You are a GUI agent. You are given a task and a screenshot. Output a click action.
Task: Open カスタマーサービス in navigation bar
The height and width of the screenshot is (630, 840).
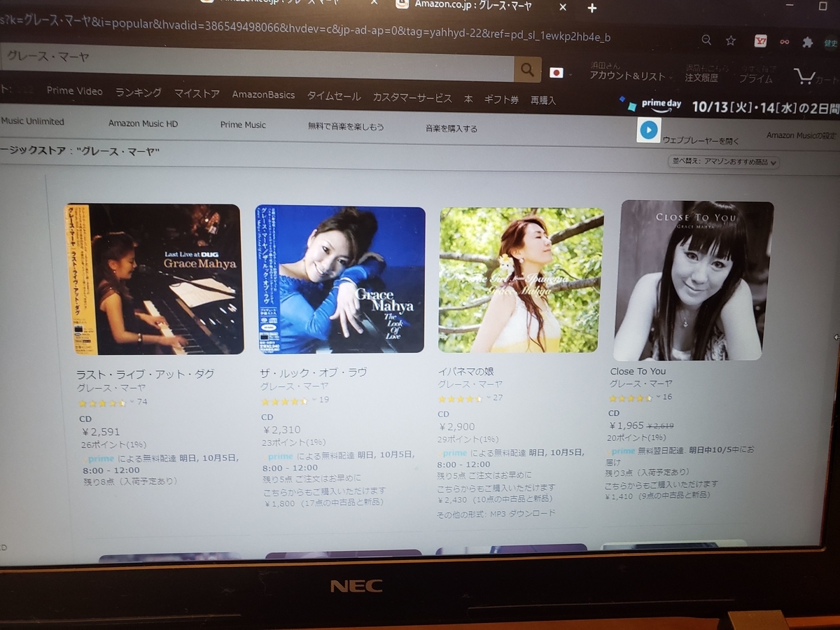click(x=412, y=98)
